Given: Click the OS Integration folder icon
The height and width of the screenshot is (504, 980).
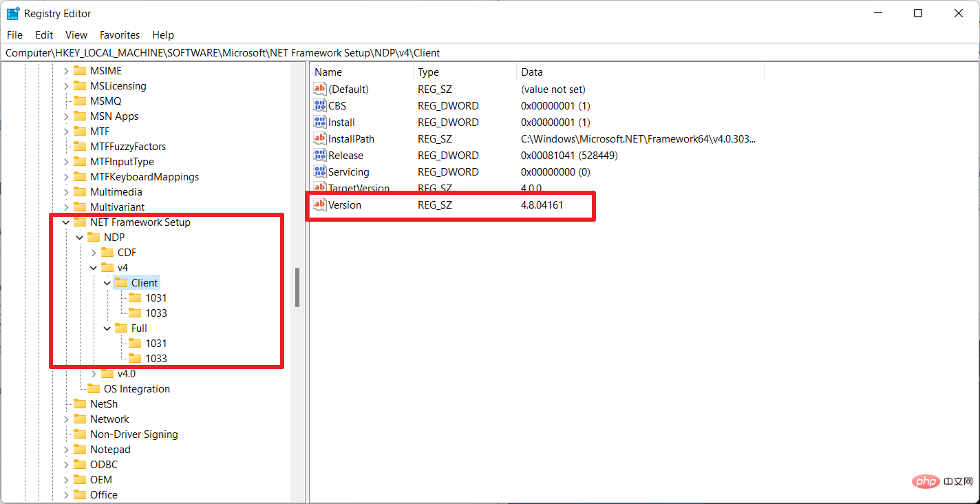Looking at the screenshot, I should pos(94,388).
